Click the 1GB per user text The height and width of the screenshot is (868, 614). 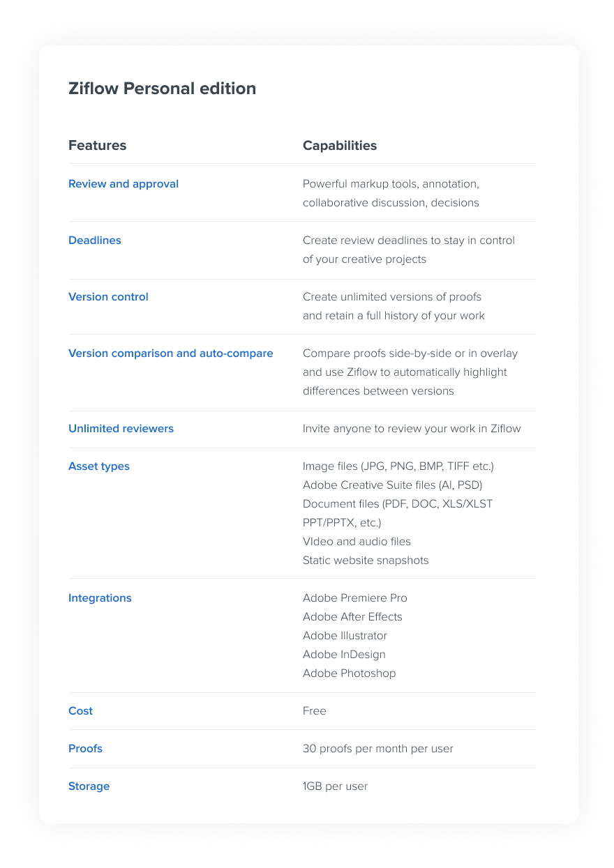pyautogui.click(x=335, y=786)
